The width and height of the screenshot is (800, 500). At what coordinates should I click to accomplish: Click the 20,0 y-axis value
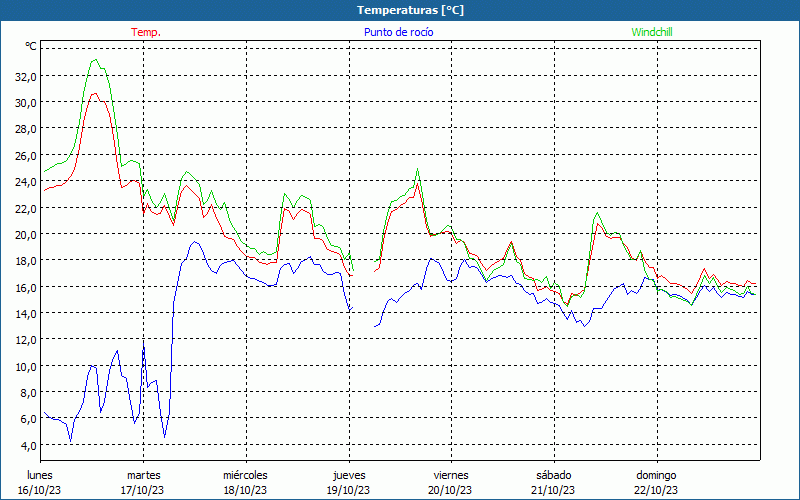[26, 234]
